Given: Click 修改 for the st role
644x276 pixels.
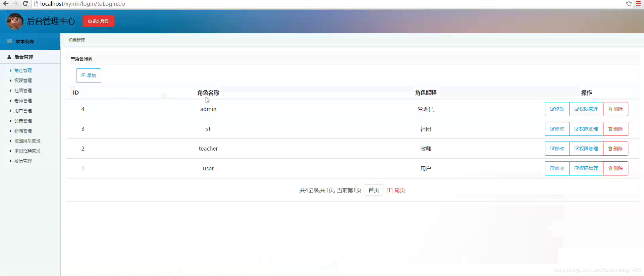Looking at the screenshot, I should point(557,129).
